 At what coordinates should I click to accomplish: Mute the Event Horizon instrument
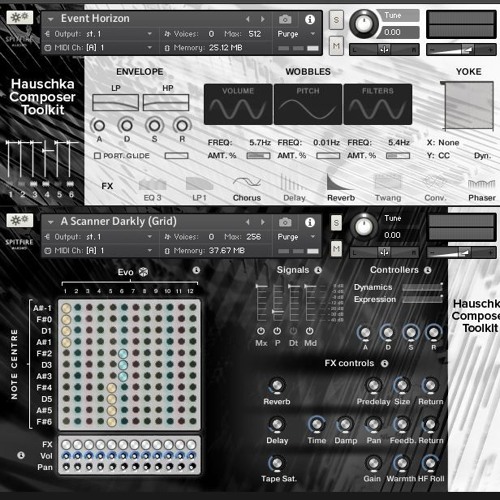336,46
